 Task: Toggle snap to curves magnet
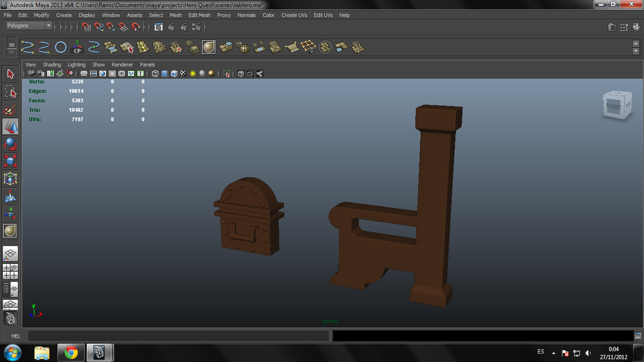click(x=99, y=27)
